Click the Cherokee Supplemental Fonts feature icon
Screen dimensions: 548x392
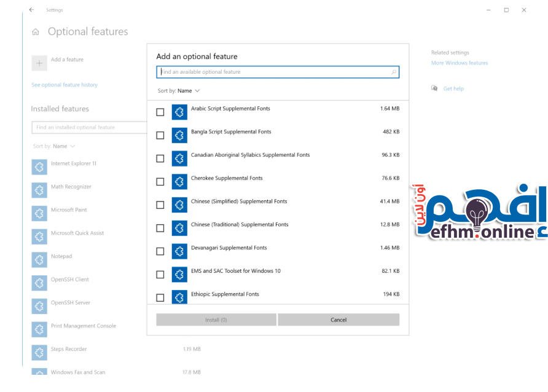(x=179, y=181)
